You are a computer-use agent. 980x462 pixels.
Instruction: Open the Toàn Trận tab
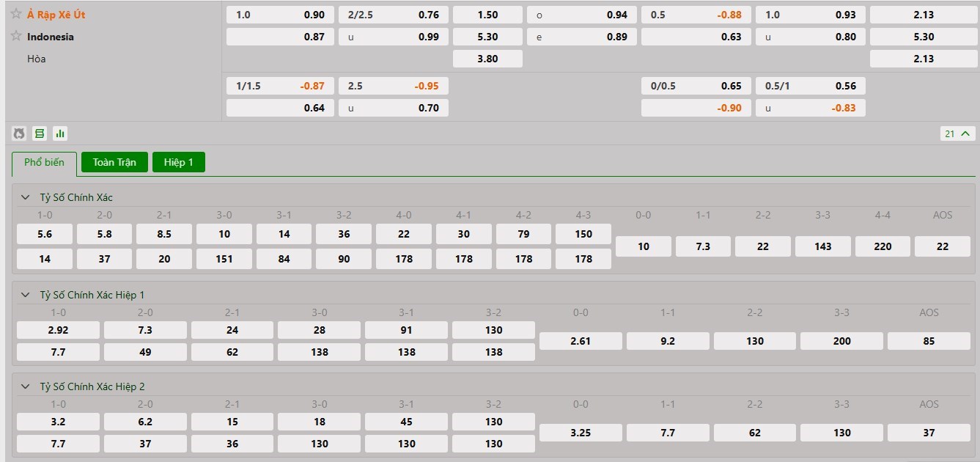click(114, 162)
